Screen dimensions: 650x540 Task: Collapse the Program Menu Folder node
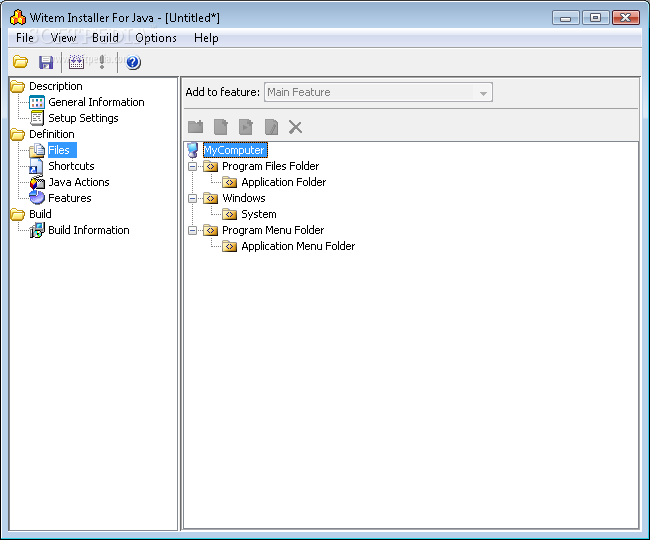click(192, 230)
